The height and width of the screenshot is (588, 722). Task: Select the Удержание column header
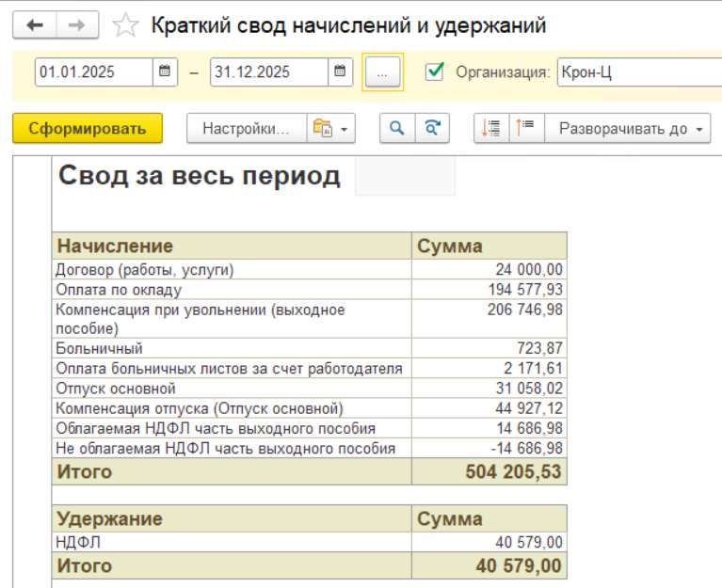[232, 518]
